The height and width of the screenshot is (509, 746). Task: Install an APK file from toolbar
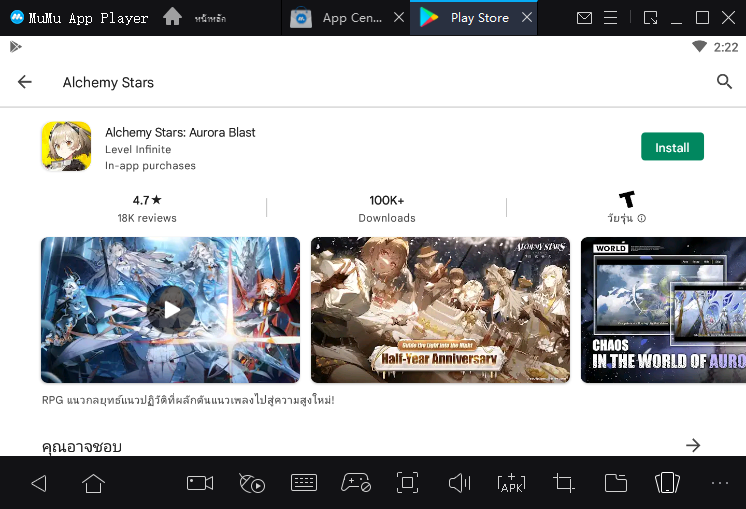511,484
